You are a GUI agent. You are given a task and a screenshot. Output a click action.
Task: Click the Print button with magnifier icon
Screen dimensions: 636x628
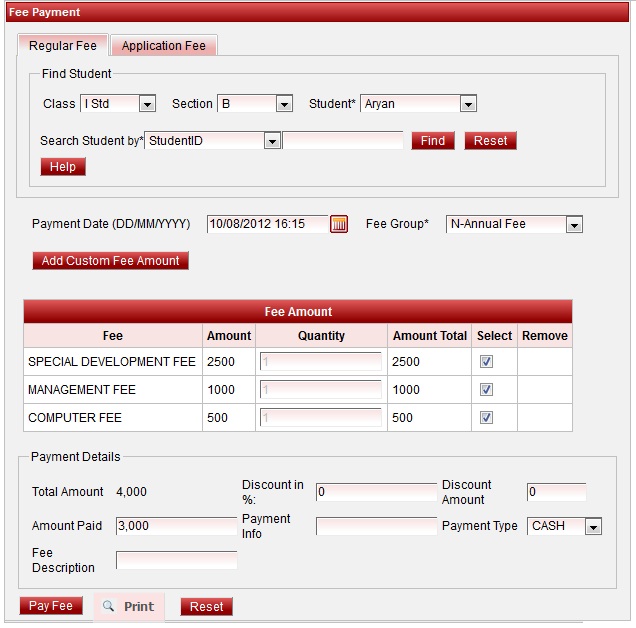click(129, 606)
